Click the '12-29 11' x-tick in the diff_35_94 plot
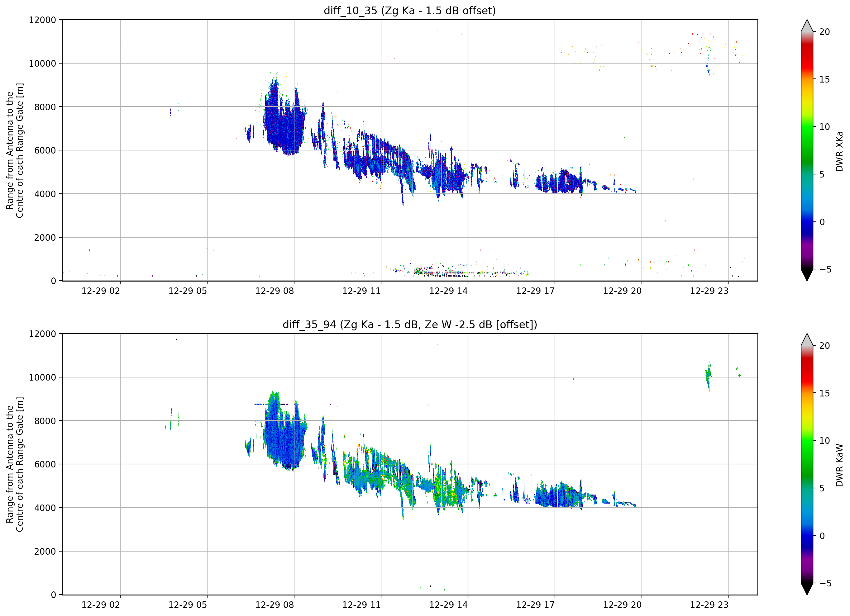The height and width of the screenshot is (616, 850). pyautogui.click(x=362, y=605)
